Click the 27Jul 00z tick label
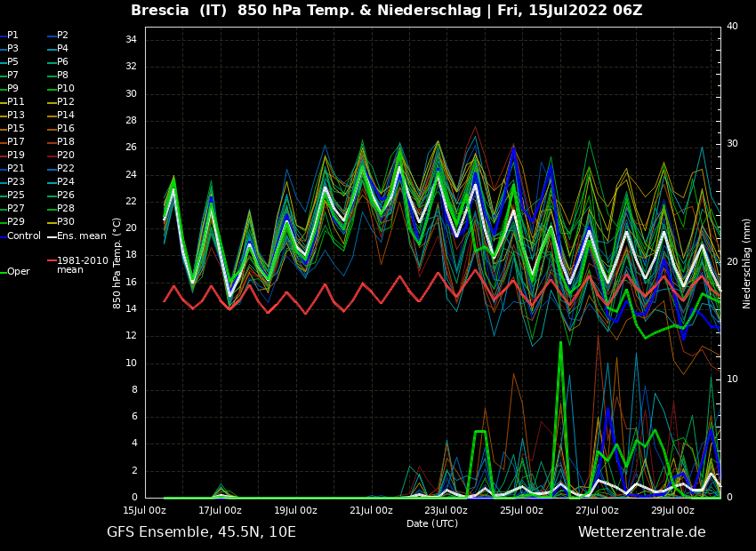The height and width of the screenshot is (551, 756). (x=597, y=510)
